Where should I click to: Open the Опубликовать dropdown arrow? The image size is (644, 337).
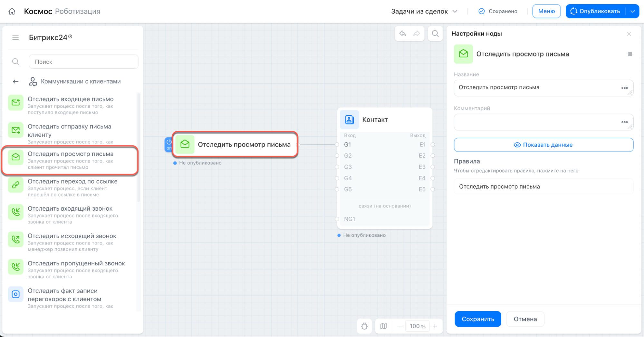pyautogui.click(x=633, y=11)
